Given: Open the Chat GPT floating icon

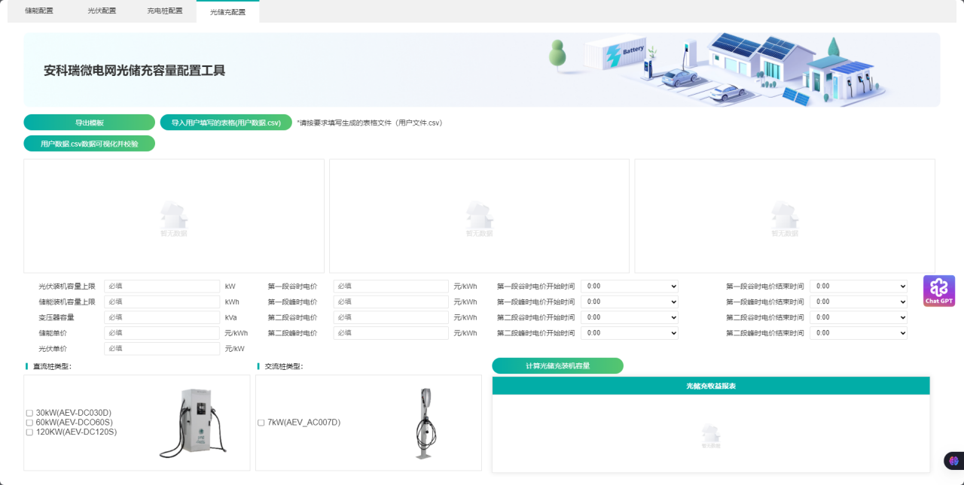Looking at the screenshot, I should (x=938, y=291).
